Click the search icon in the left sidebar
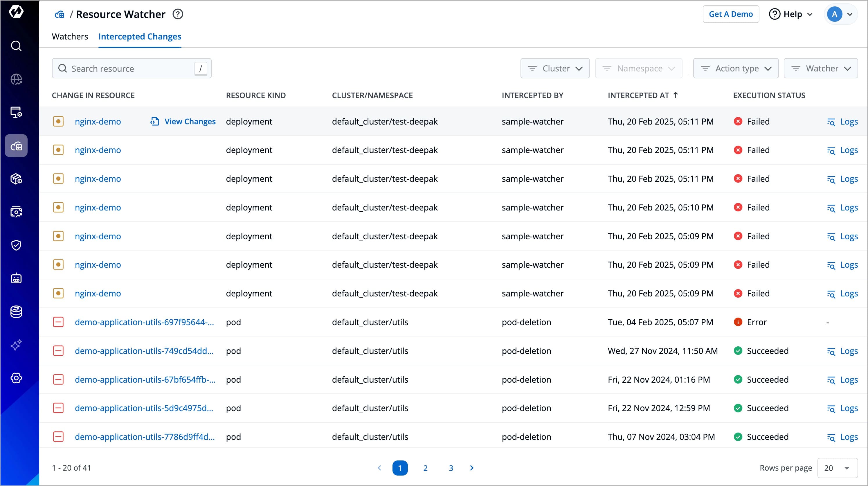868x486 pixels. (x=16, y=46)
